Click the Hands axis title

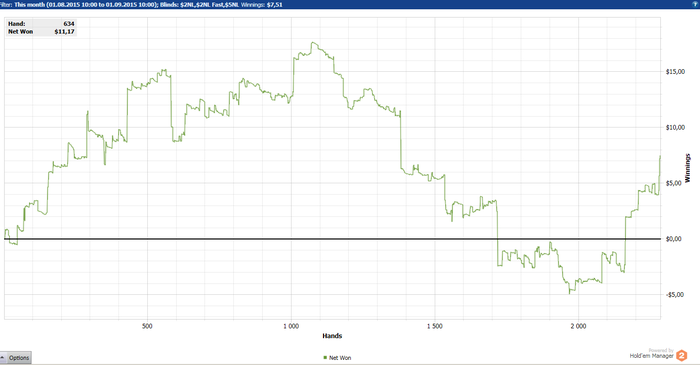pos(332,336)
